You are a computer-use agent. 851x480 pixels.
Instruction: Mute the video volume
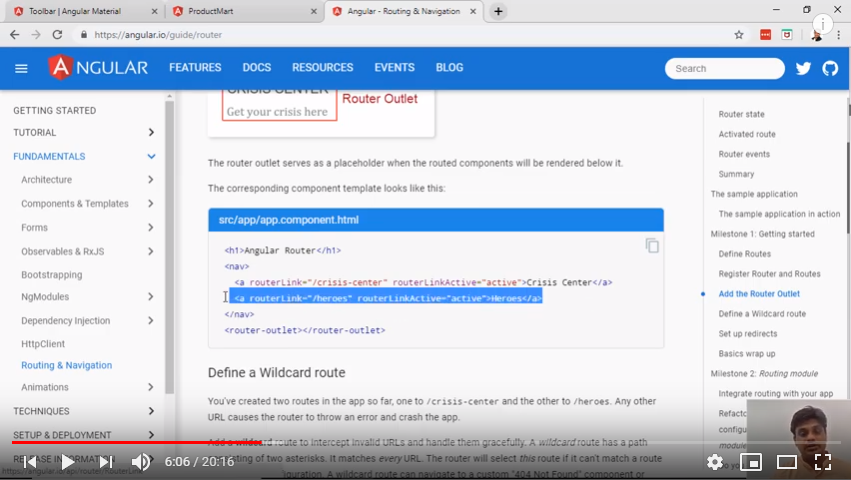141,462
